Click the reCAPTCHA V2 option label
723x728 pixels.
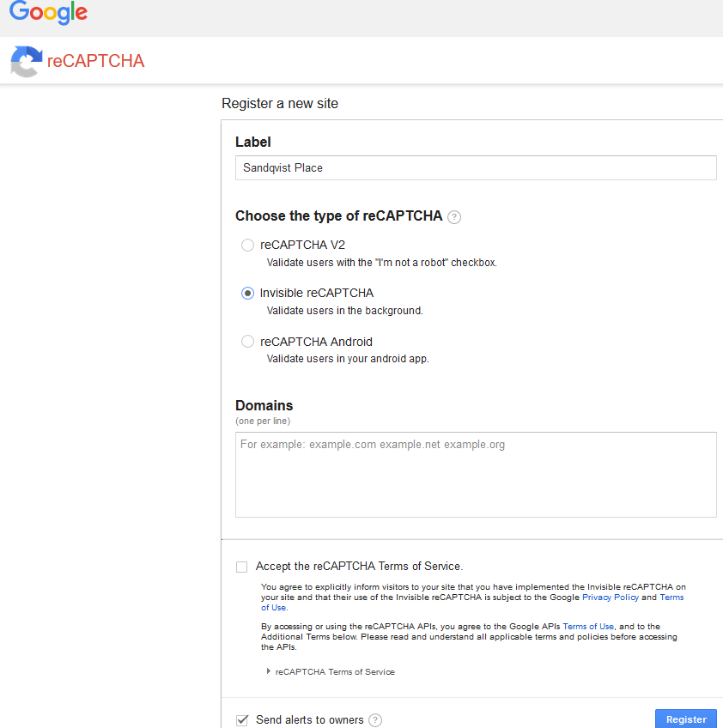pyautogui.click(x=302, y=245)
